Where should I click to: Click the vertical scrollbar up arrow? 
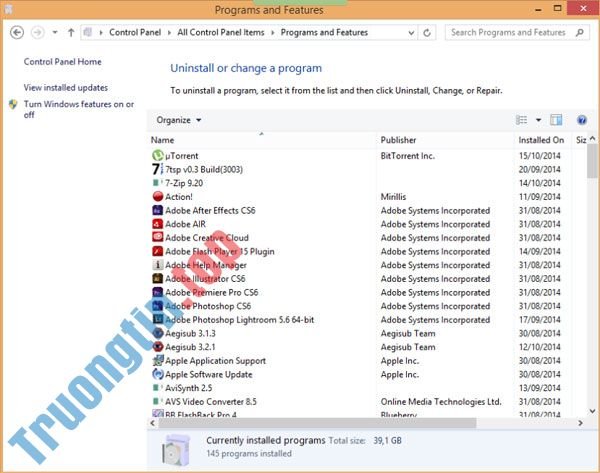pyautogui.click(x=592, y=139)
